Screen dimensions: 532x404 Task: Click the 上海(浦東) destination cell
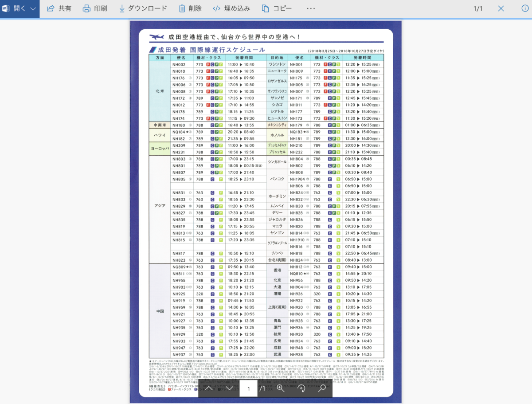pos(278,307)
